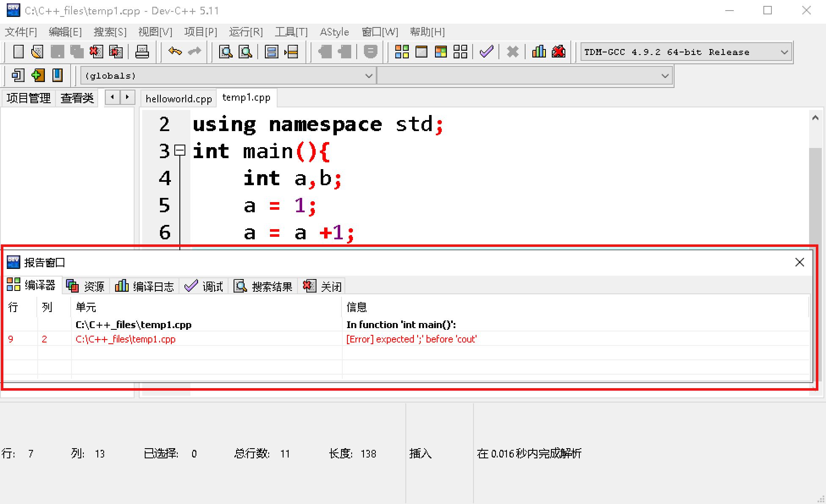Open the AStyle menu
The image size is (826, 504).
pos(334,32)
